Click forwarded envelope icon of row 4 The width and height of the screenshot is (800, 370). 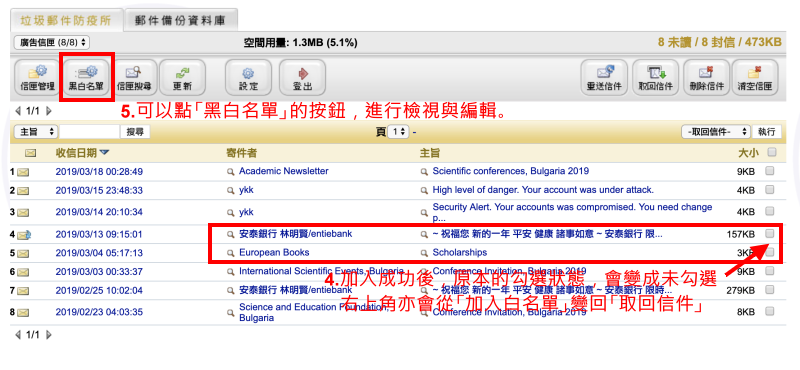(23, 235)
